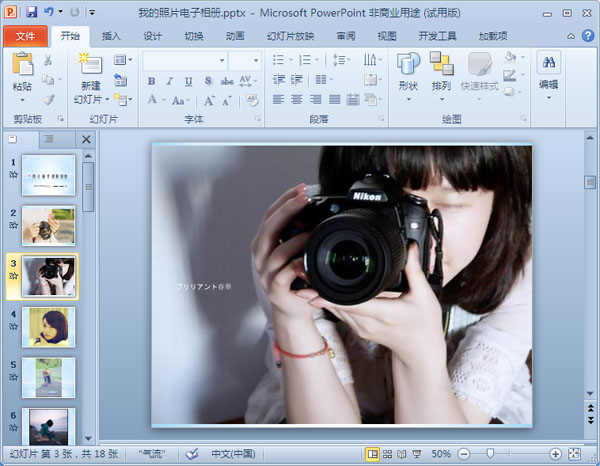Open the Change Case Aa dropdown
The width and height of the screenshot is (600, 466).
coord(180,101)
